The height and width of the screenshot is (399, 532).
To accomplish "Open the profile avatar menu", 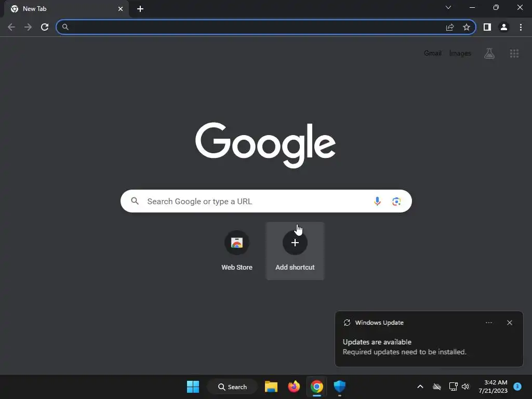I will [504, 27].
